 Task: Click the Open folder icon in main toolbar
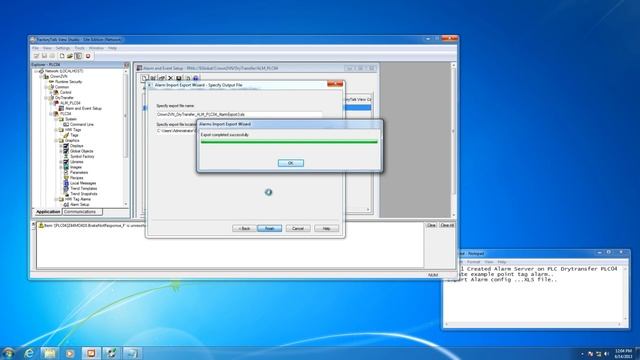[x=70, y=56]
